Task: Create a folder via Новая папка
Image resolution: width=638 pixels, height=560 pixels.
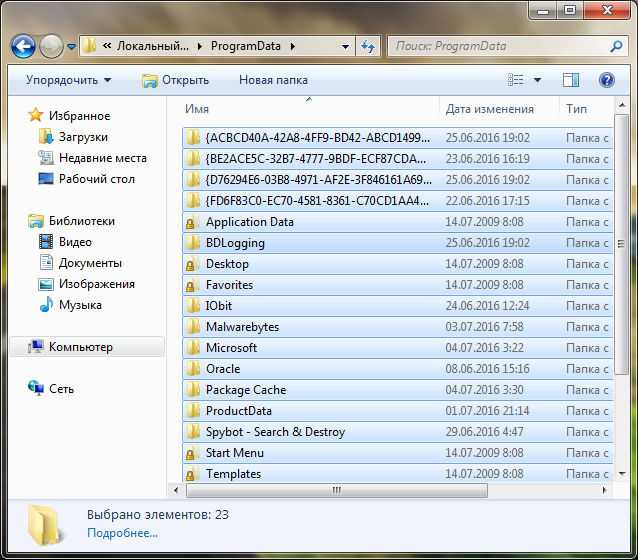Action: click(x=273, y=80)
